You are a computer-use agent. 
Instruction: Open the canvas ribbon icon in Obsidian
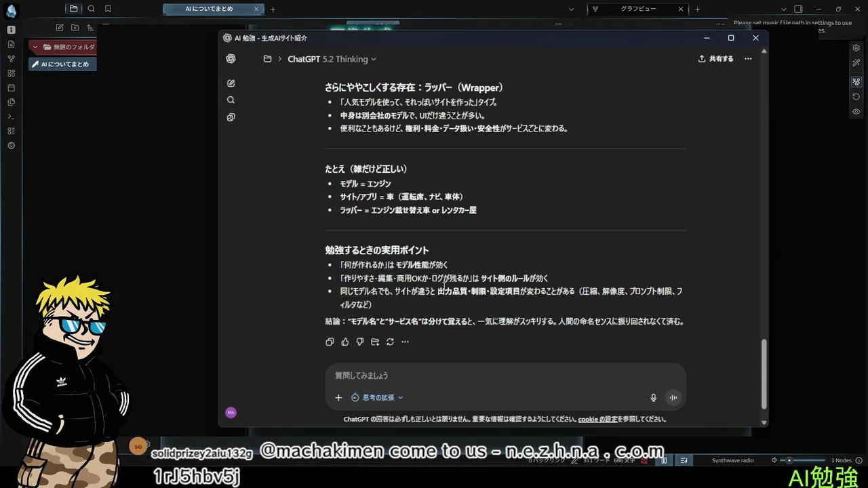11,73
